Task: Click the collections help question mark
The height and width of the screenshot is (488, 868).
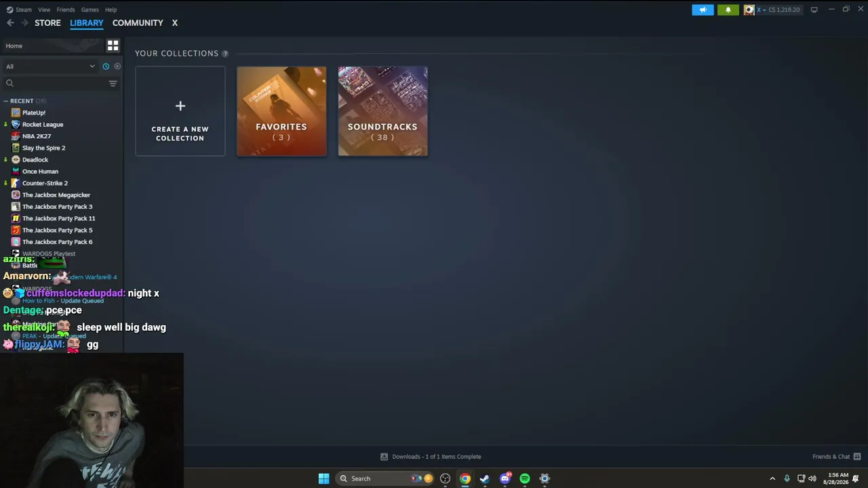Action: tap(225, 54)
